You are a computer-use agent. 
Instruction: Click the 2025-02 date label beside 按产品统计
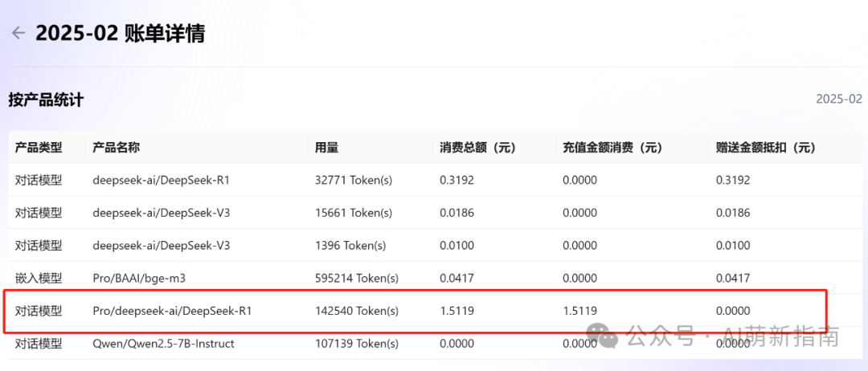pos(838,100)
